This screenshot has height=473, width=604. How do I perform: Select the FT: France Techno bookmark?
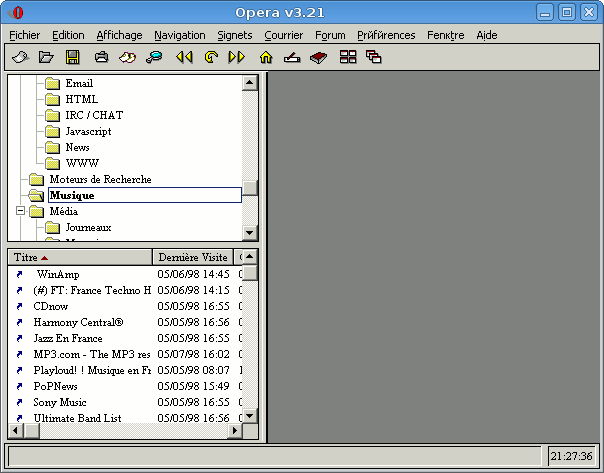tap(92, 290)
